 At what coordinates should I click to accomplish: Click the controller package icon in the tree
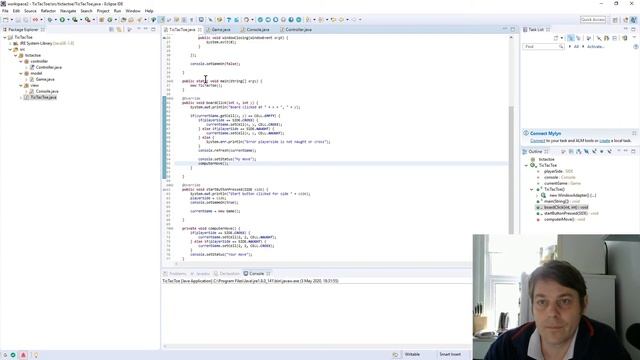[27, 61]
